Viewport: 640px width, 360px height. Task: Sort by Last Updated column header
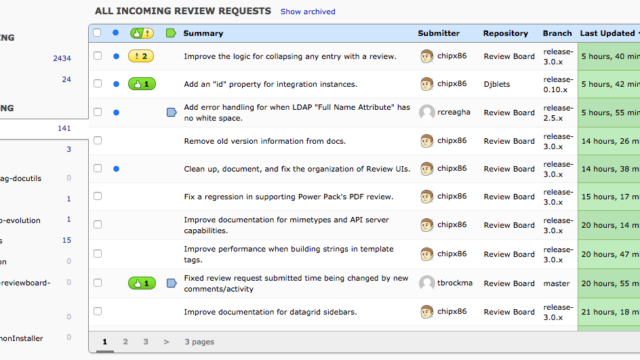pyautogui.click(x=607, y=33)
